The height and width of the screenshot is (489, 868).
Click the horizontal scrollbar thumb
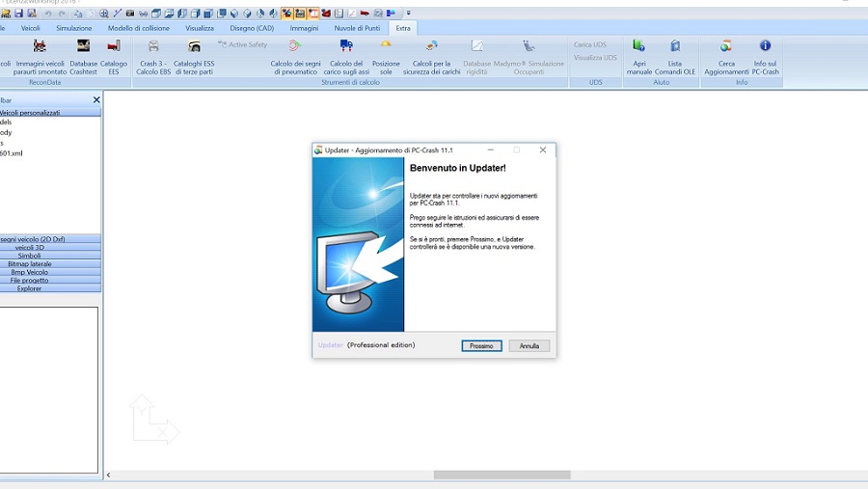502,475
